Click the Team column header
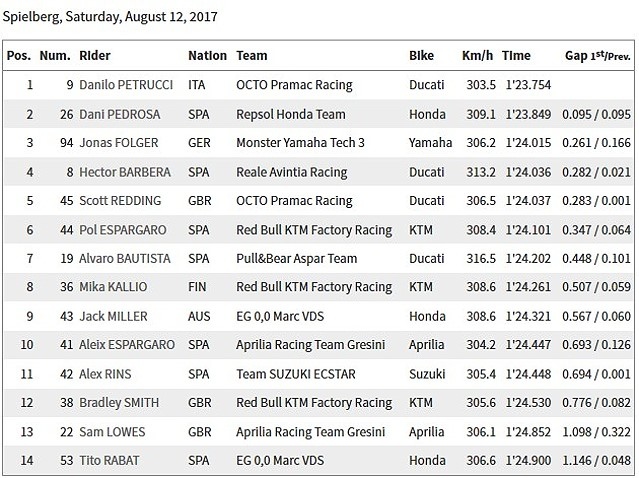 pos(252,56)
